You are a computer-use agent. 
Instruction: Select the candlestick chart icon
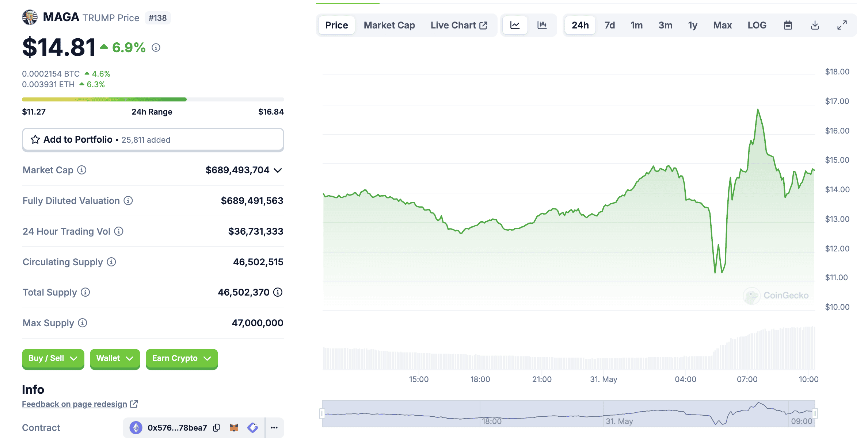(542, 24)
